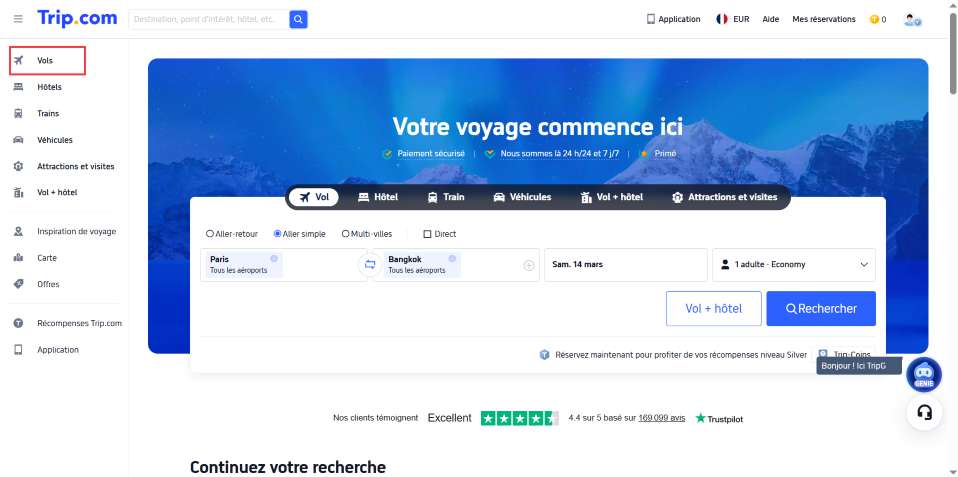
Task: Switch to the Attractions et visites tab
Action: click(x=724, y=197)
